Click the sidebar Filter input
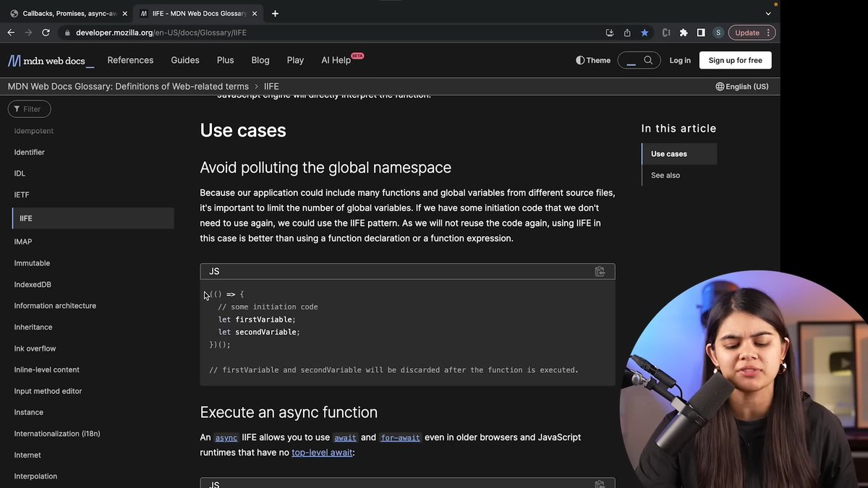This screenshot has height=488, width=868. click(30, 109)
